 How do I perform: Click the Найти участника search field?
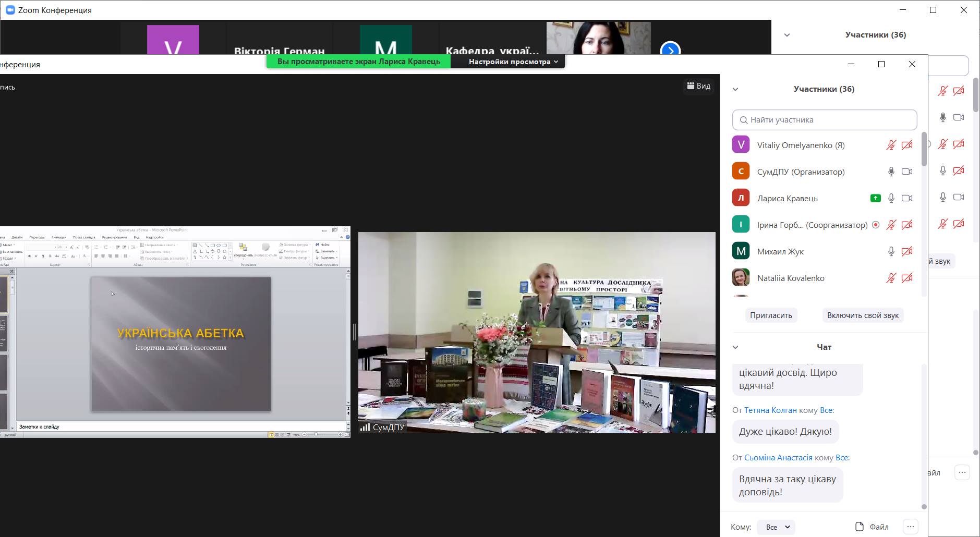pyautogui.click(x=824, y=120)
